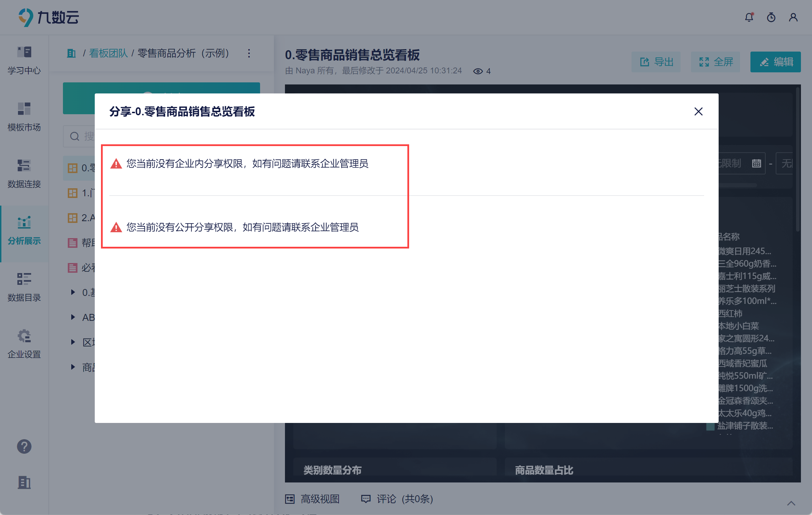Select 数据目录 in the sidebar
Image resolution: width=812 pixels, height=515 pixels.
(x=24, y=287)
